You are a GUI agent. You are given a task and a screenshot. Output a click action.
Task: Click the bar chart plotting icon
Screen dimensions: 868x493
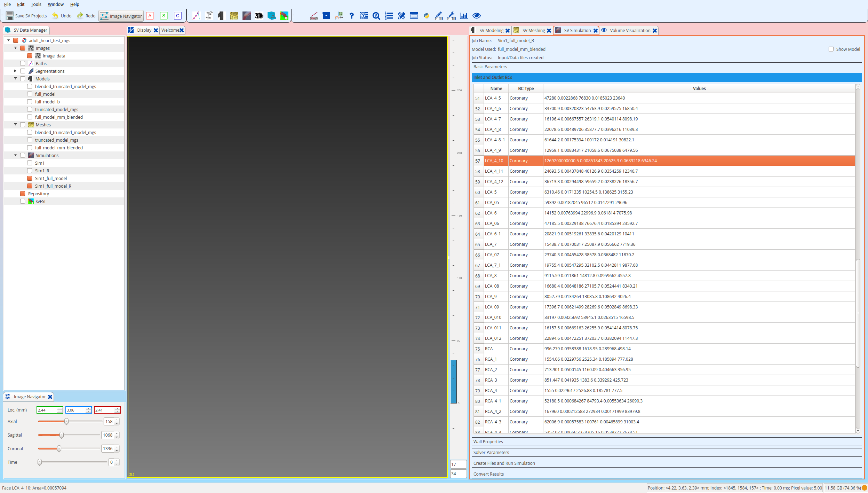pyautogui.click(x=464, y=16)
